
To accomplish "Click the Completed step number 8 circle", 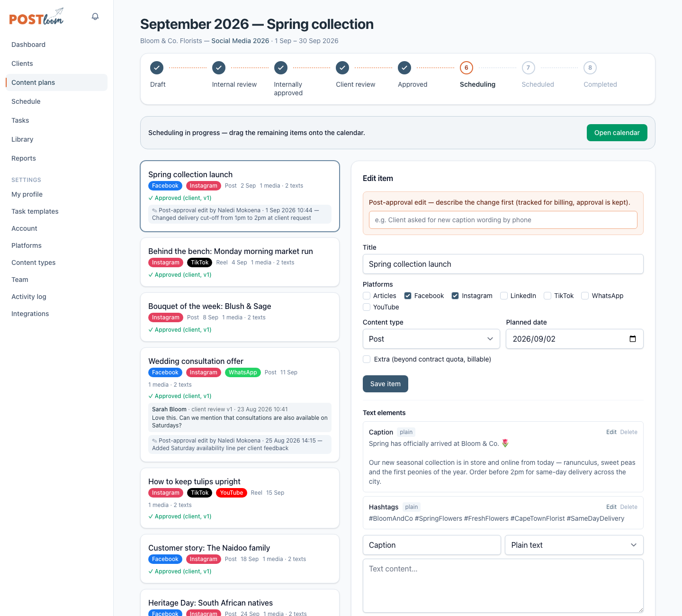I will pyautogui.click(x=590, y=68).
